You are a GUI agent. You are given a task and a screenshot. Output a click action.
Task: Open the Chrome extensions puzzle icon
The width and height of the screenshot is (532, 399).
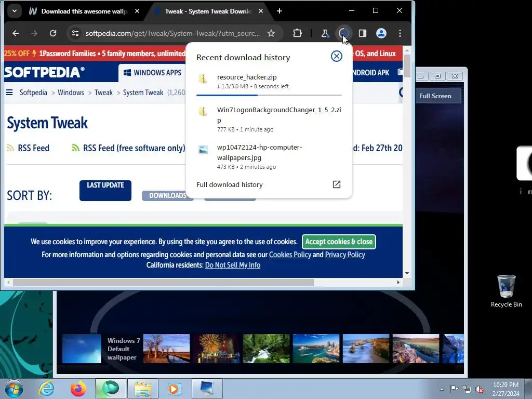(297, 33)
